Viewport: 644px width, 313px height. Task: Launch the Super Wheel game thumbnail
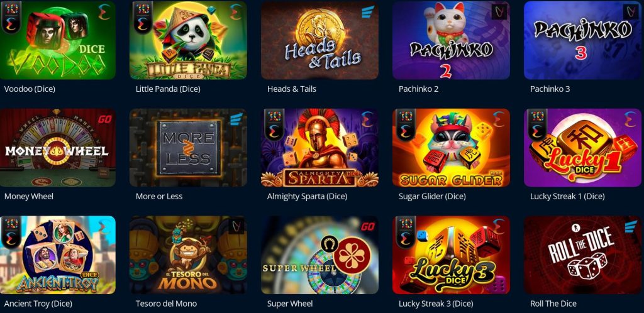point(319,255)
